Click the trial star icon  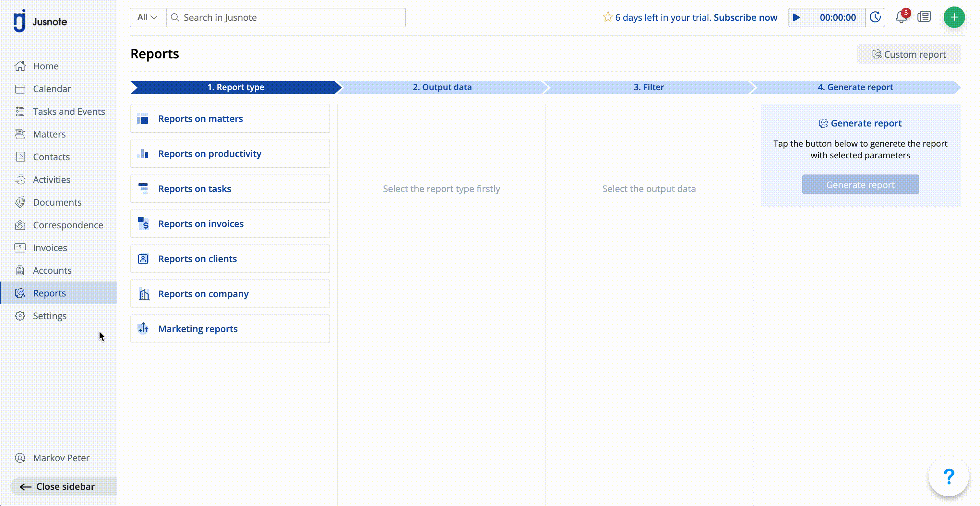(x=607, y=17)
